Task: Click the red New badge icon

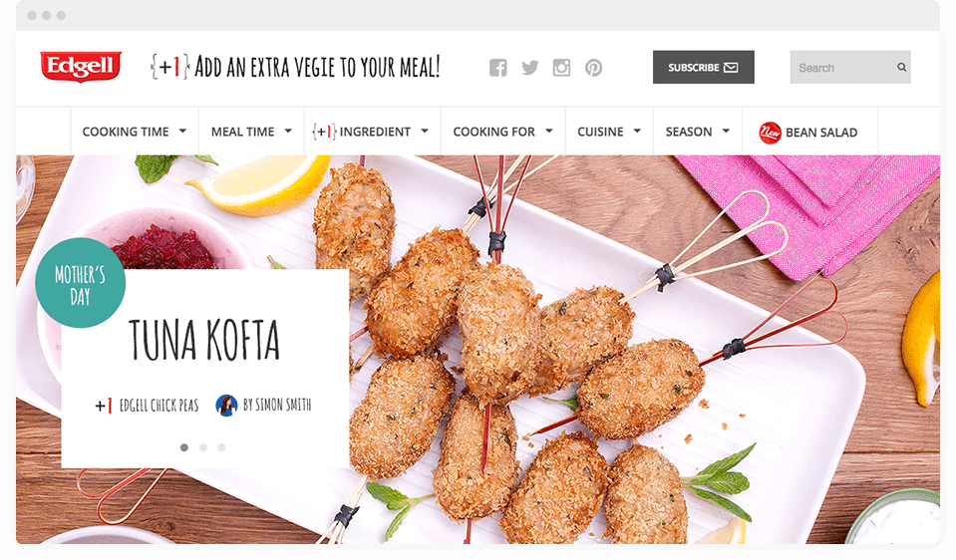Action: (x=770, y=133)
